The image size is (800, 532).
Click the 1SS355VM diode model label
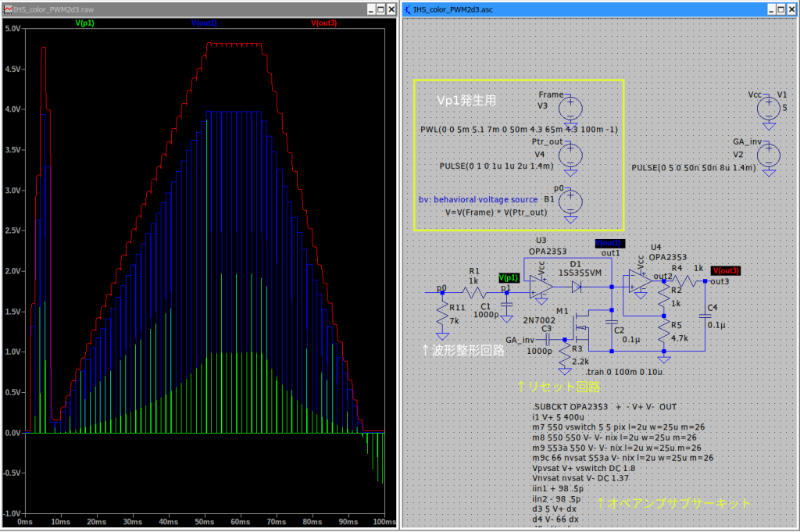click(580, 273)
